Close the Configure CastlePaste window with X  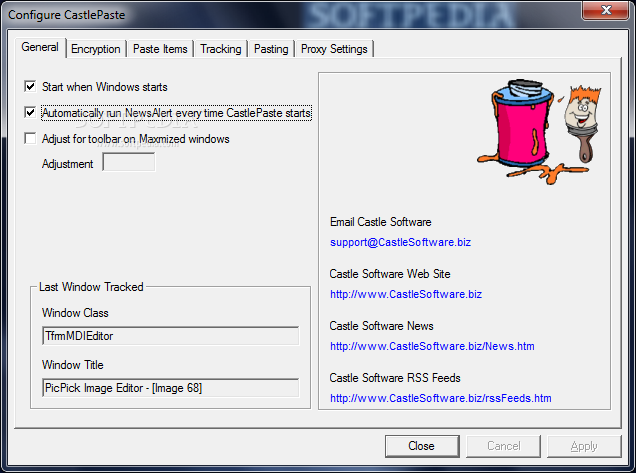click(606, 10)
